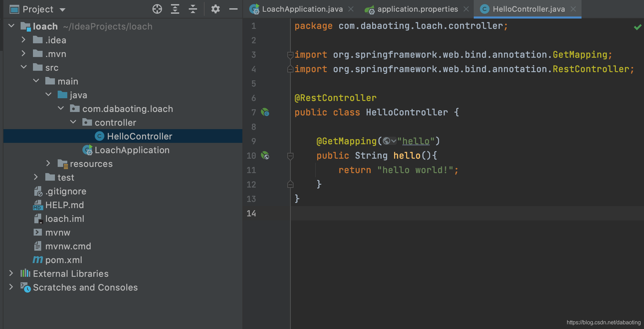Click the pom.xml Maven icon
644x329 pixels.
pos(38,260)
